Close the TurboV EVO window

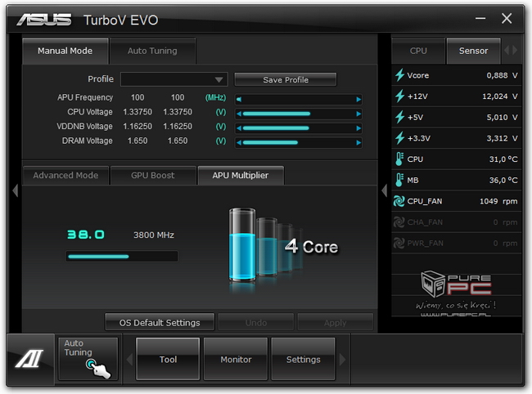[507, 18]
